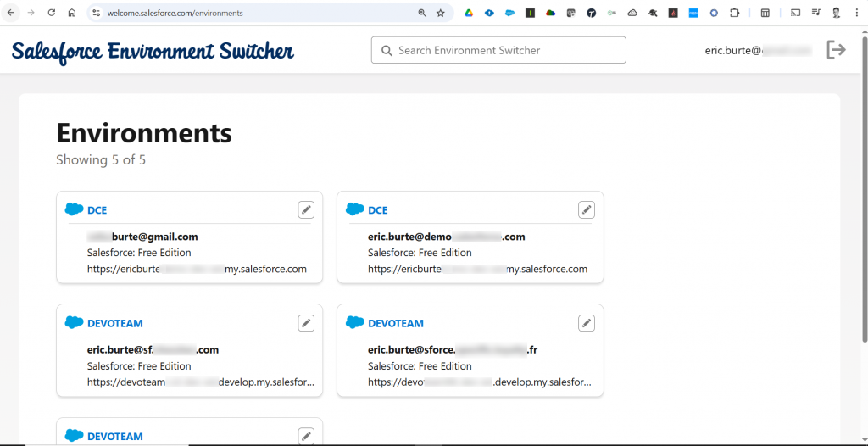Screen dimensions: 868x446
Task: Edit the DEVOTEAM eric.burte@sforce environment
Action: (587, 323)
